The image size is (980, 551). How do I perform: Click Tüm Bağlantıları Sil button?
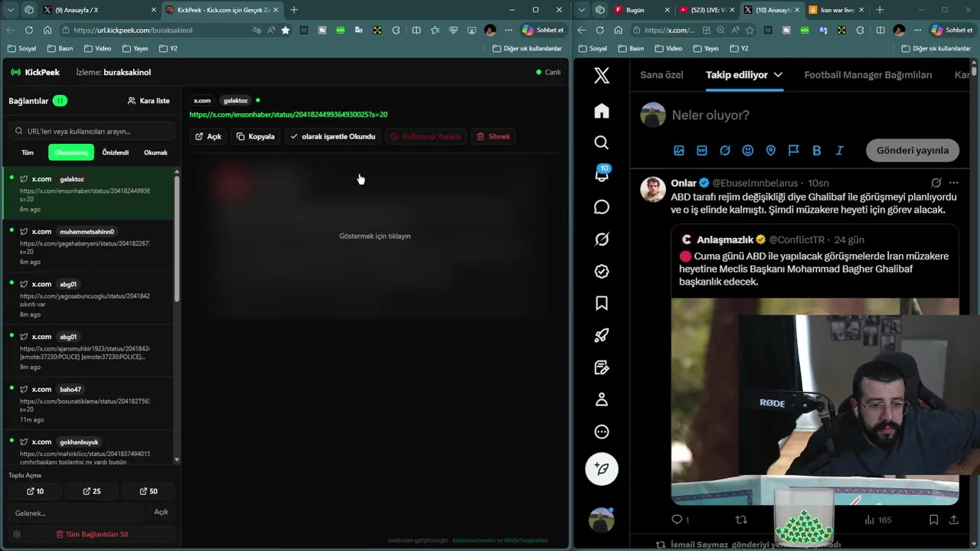point(92,534)
